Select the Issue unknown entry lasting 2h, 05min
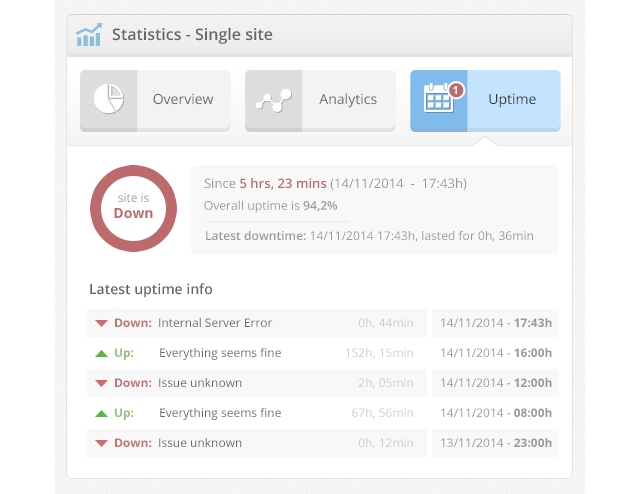 tap(199, 383)
